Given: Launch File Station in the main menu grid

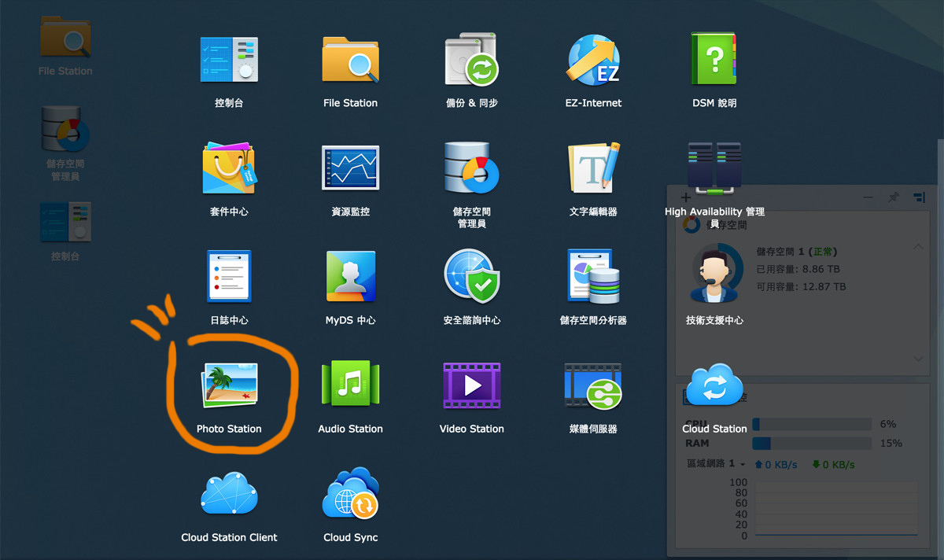Looking at the screenshot, I should 350,58.
